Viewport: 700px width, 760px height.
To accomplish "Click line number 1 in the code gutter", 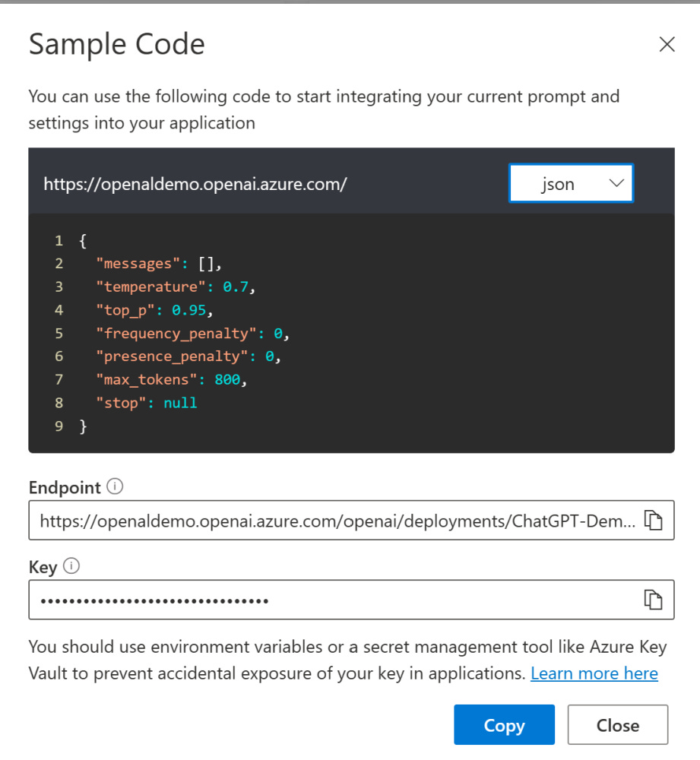I will click(x=59, y=241).
